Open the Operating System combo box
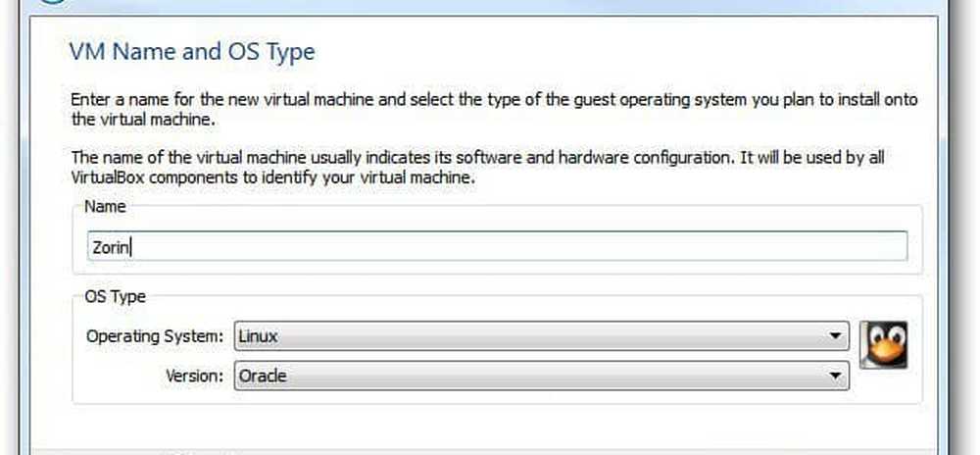 tap(541, 336)
